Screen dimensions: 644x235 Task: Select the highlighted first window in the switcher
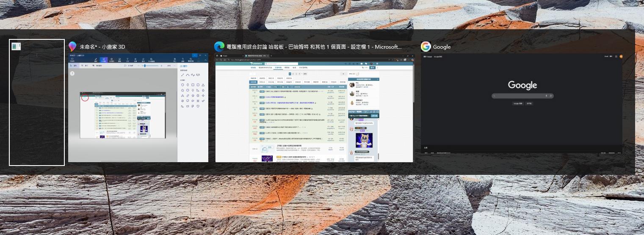click(x=37, y=102)
